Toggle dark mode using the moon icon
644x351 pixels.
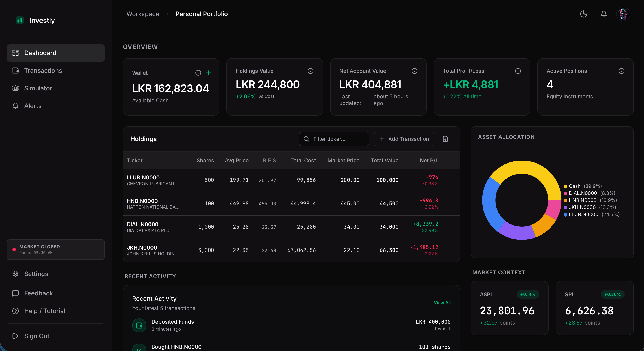point(583,14)
